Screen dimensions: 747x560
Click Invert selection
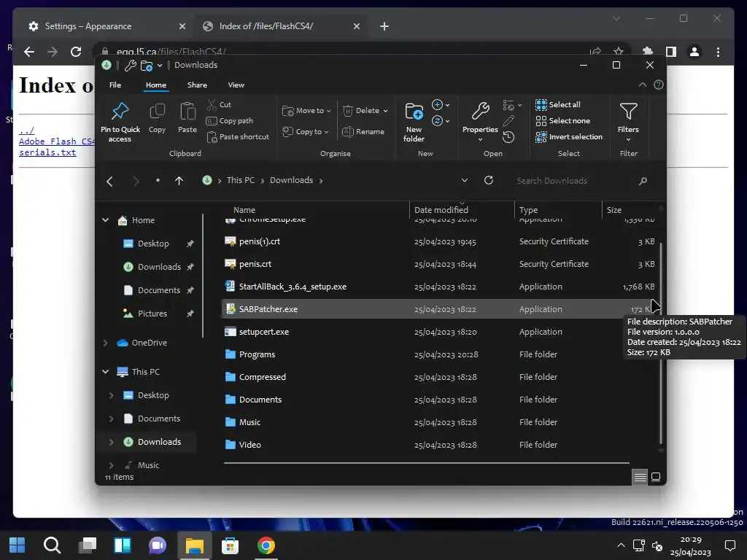[569, 137]
